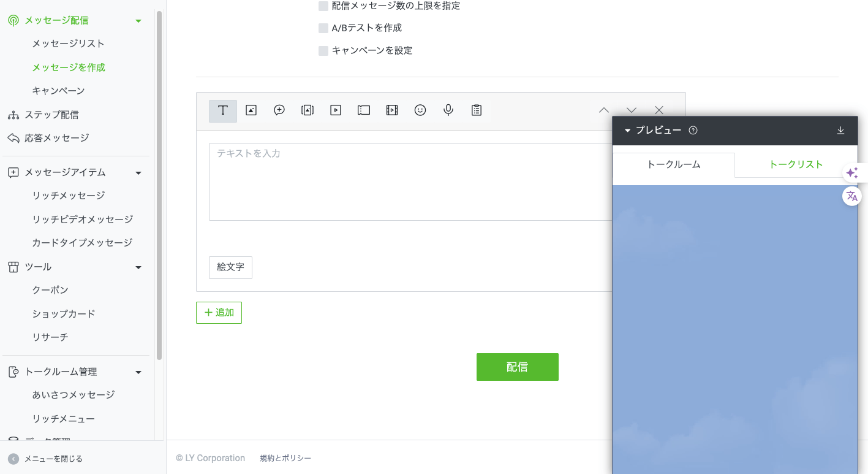Open リッチビデオメッセージ sidebar item
Image resolution: width=868 pixels, height=474 pixels.
tap(83, 220)
